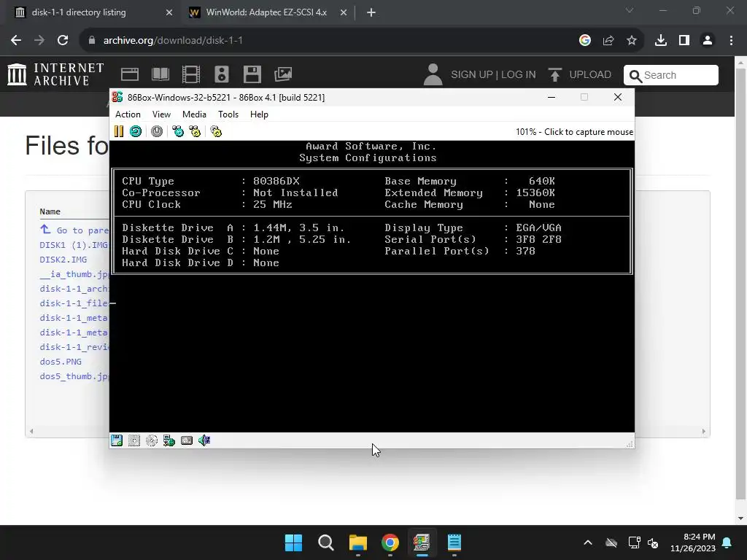Open the Help menu in 86Box
The image size is (747, 560).
(x=259, y=114)
